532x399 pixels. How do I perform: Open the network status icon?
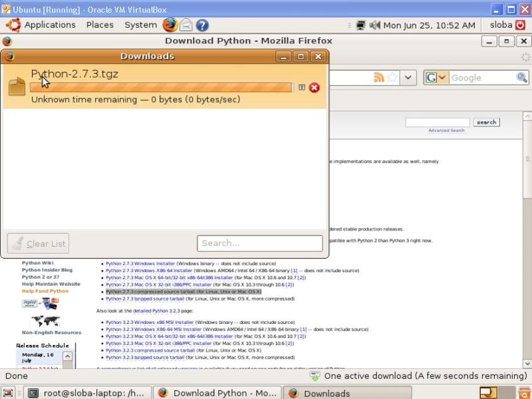coord(360,25)
